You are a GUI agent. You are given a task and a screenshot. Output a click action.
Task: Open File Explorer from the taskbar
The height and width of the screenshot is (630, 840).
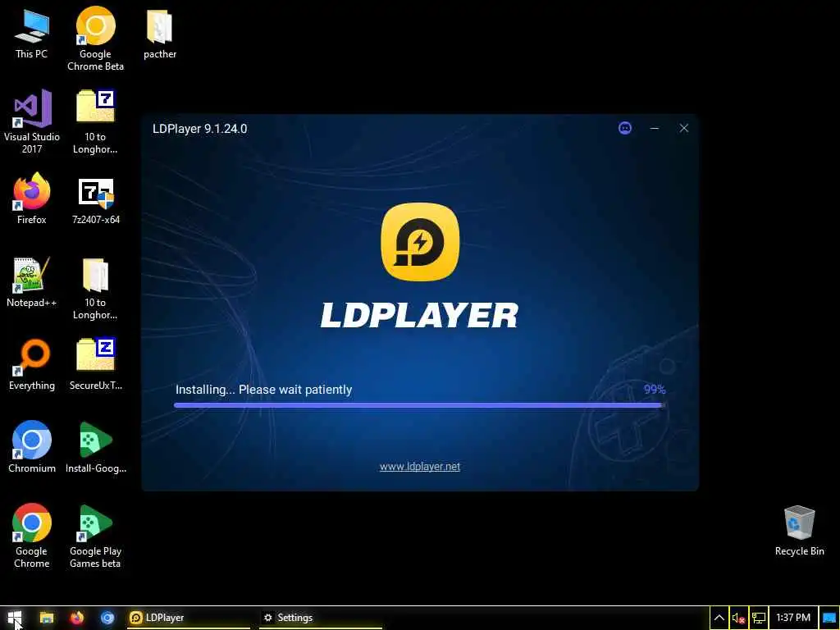coord(47,618)
